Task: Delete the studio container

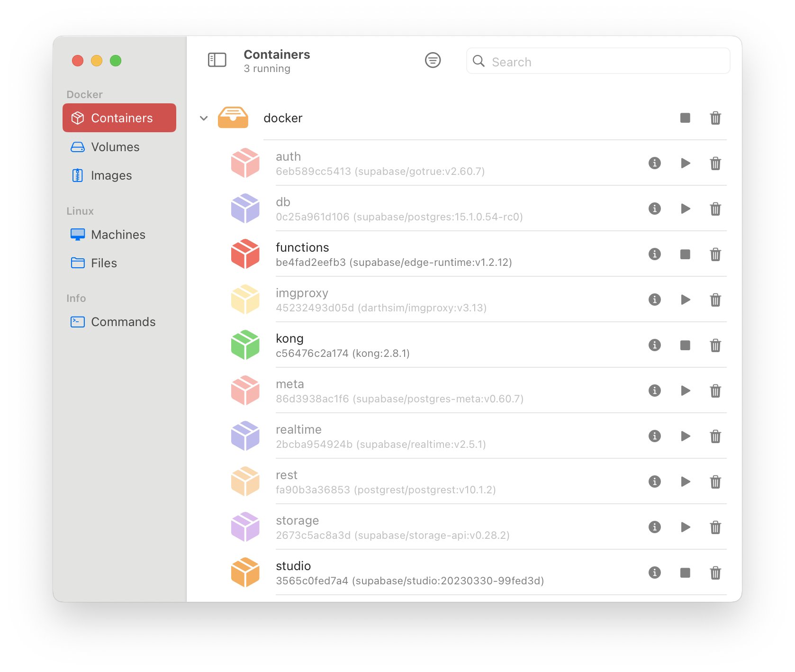Action: [x=715, y=573]
